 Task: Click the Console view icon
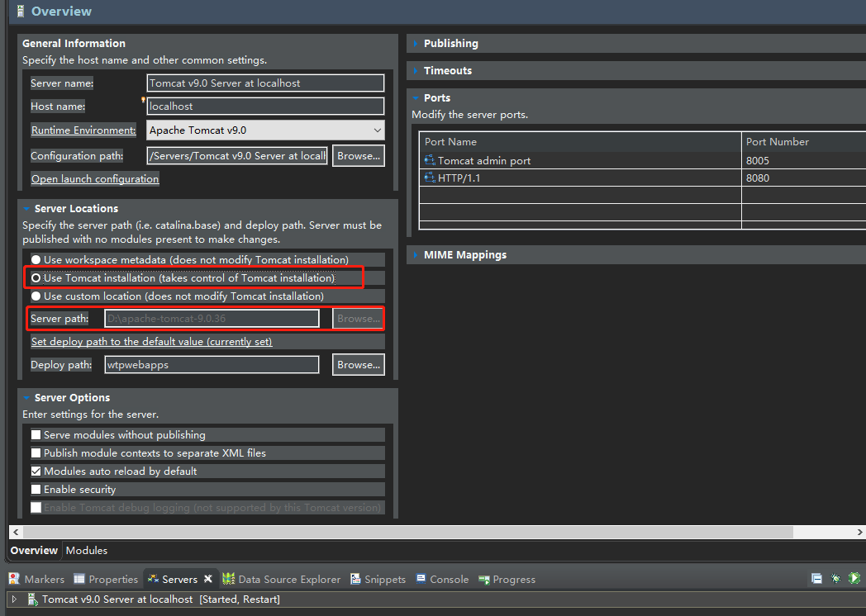pos(421,579)
